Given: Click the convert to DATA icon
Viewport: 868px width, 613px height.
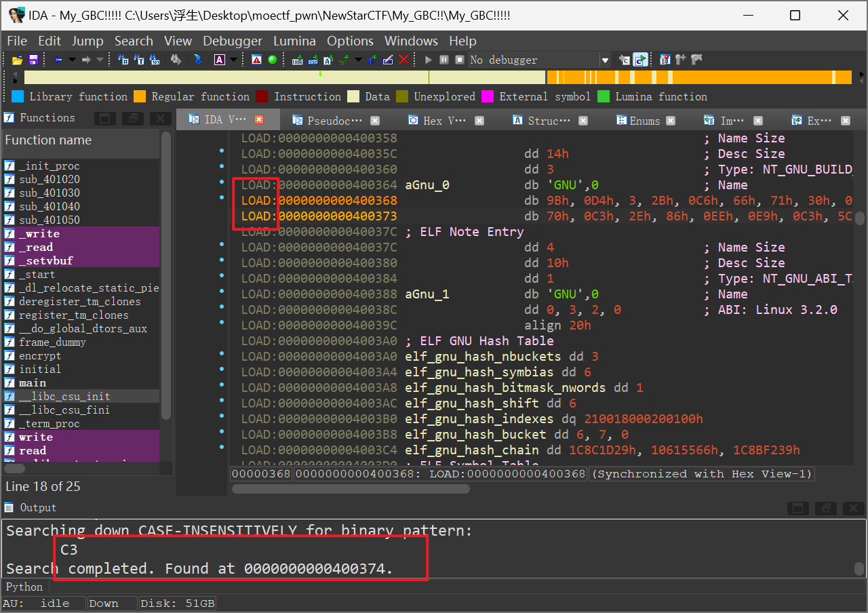Looking at the screenshot, I should (313, 60).
